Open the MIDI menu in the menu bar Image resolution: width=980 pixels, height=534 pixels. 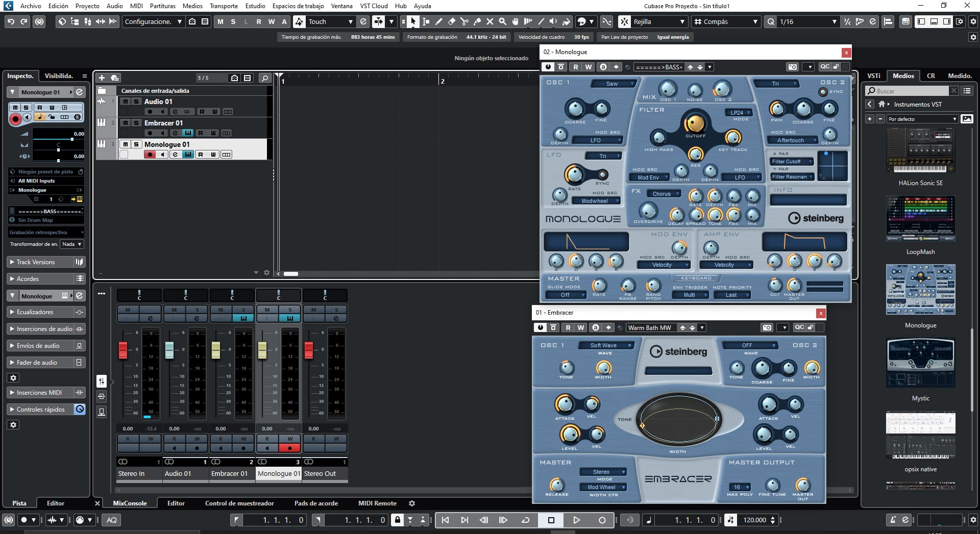[x=136, y=6]
